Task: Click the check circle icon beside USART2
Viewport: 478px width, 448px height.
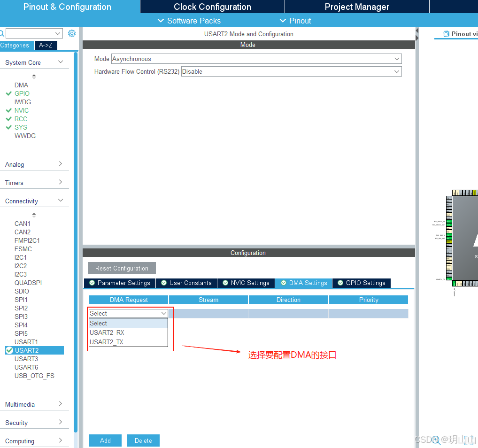Action: (x=9, y=350)
